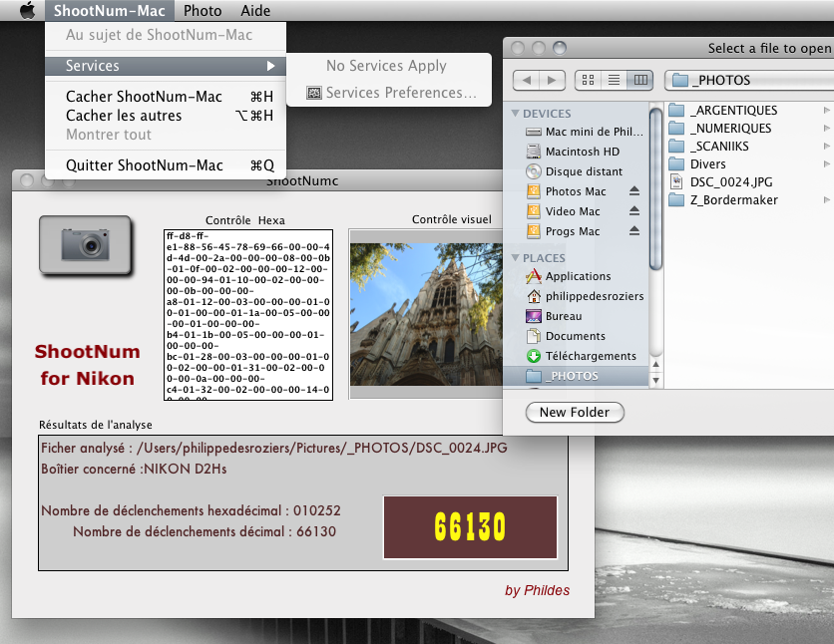Open Téléchargements in the sidebar
This screenshot has width=834, height=644.
tap(581, 356)
